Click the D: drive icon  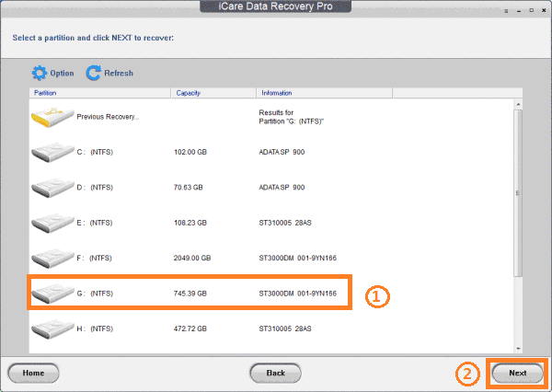pyautogui.click(x=52, y=187)
